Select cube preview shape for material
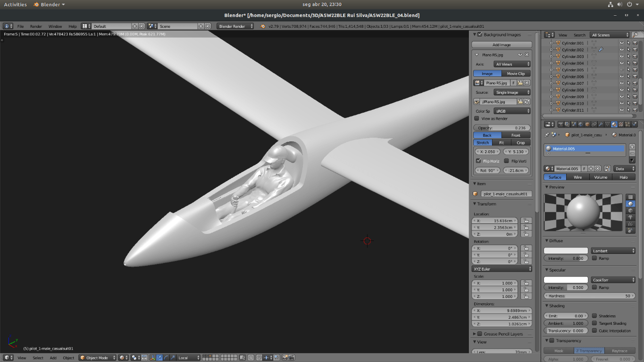 [x=630, y=211]
